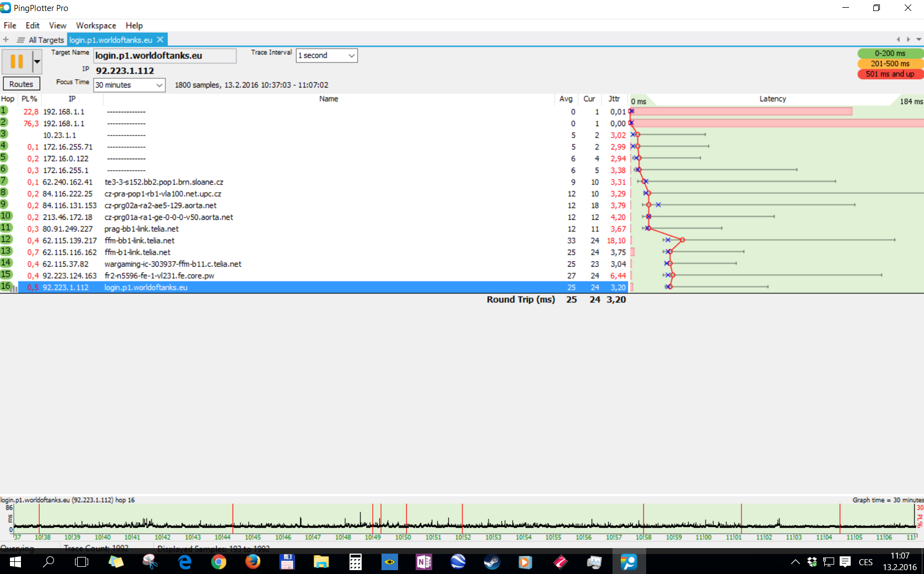The width and height of the screenshot is (924, 574).
Task: Select the row cz-pra-pop1-rb1-vla100.net.upc.cz
Action: click(x=314, y=194)
